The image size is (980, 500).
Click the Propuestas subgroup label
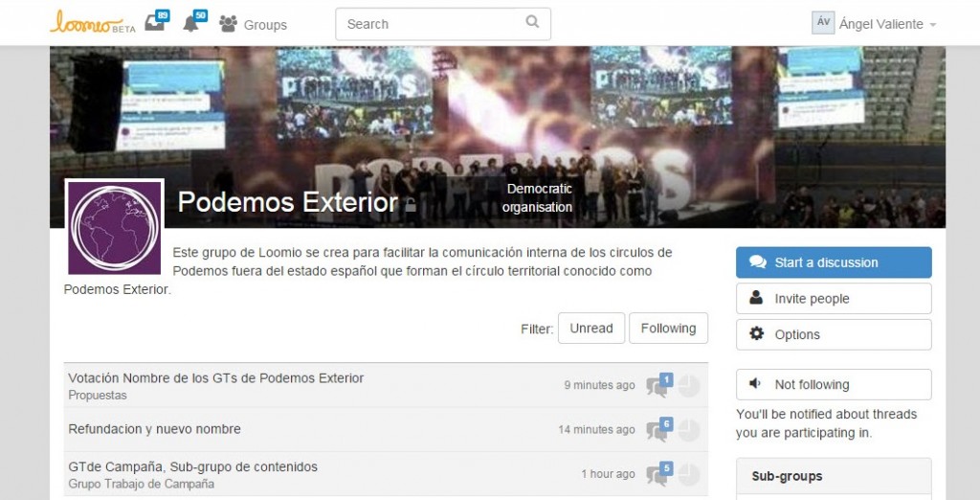point(98,396)
